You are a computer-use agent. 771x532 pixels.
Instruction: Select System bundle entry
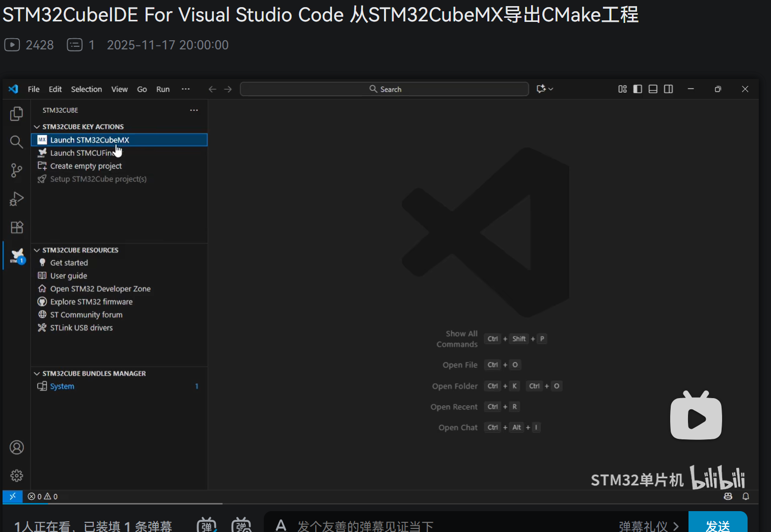tap(119, 386)
